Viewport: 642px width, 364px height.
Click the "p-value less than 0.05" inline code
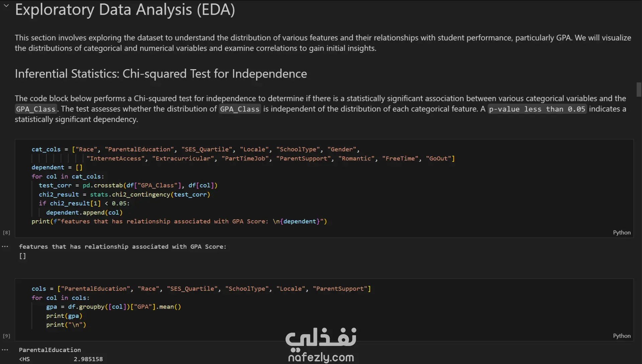pos(537,109)
